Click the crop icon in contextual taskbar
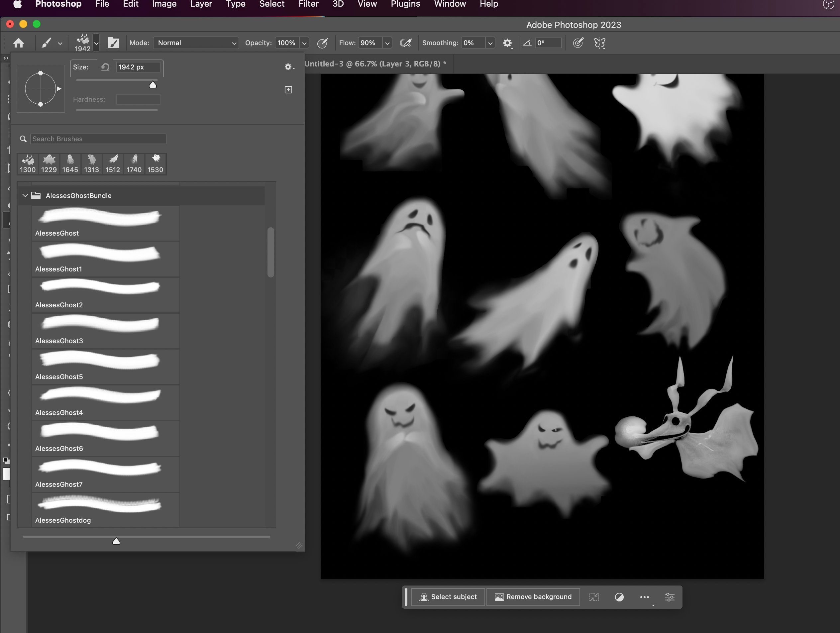This screenshot has height=633, width=840. (594, 596)
